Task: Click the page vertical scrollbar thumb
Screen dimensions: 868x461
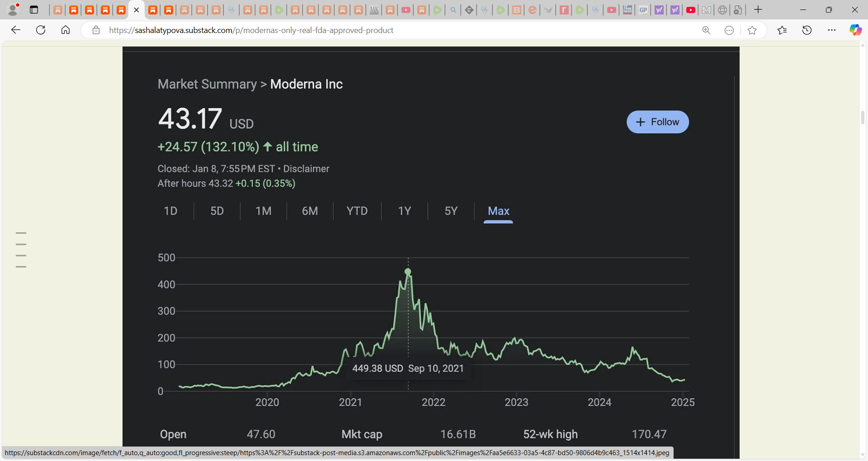Action: 863,118
